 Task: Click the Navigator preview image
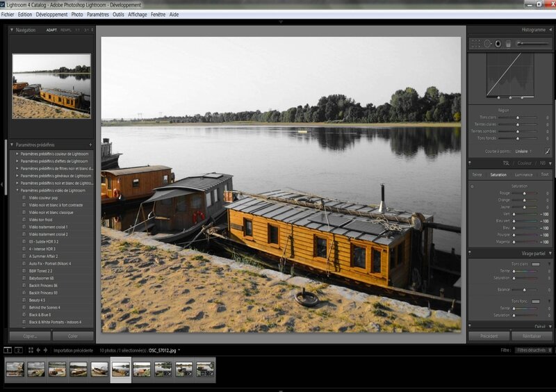[51, 86]
